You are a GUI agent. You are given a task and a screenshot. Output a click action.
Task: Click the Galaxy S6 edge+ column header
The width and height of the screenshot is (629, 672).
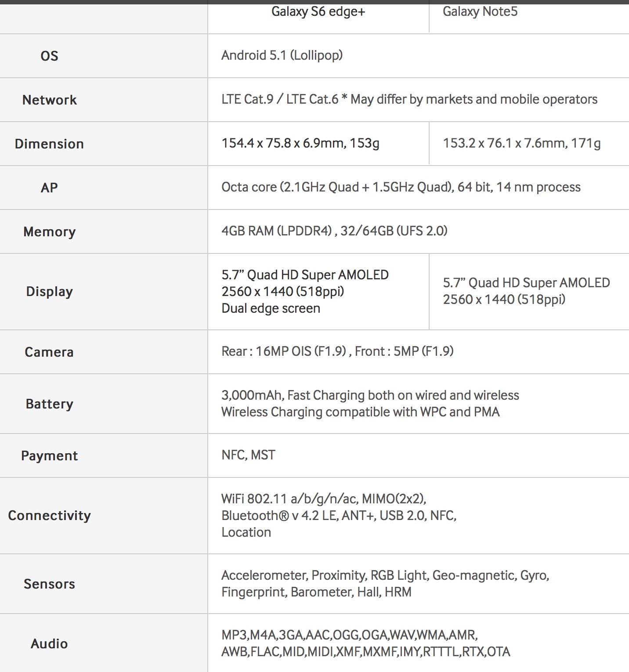tap(318, 12)
